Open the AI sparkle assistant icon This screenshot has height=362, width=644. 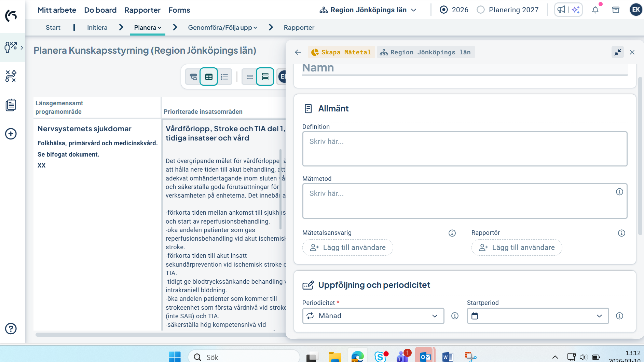tap(575, 10)
